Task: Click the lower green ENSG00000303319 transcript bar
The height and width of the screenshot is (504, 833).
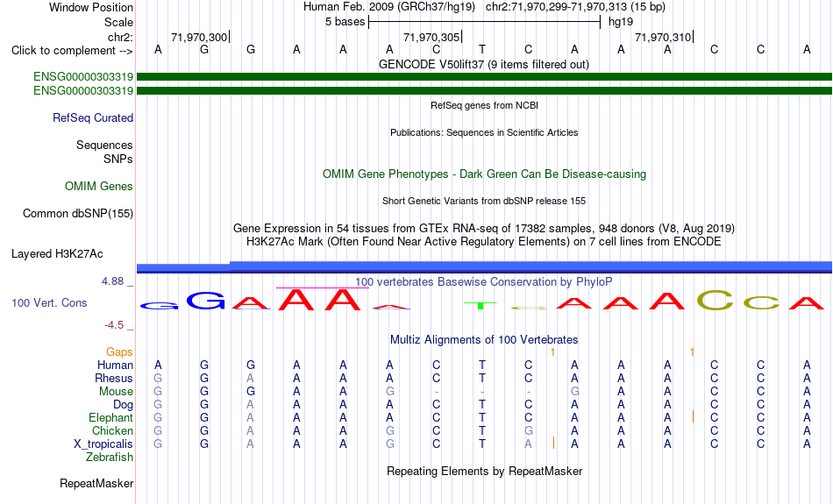Action: click(484, 91)
